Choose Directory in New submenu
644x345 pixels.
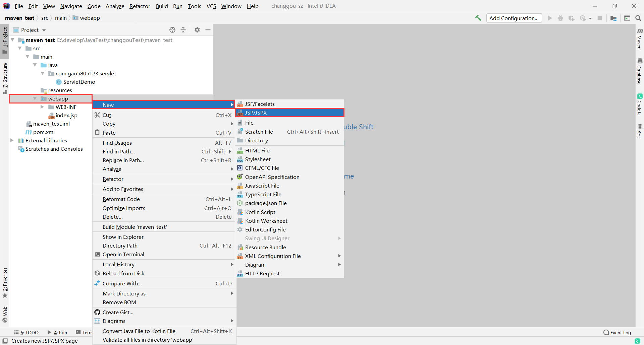tap(290, 140)
